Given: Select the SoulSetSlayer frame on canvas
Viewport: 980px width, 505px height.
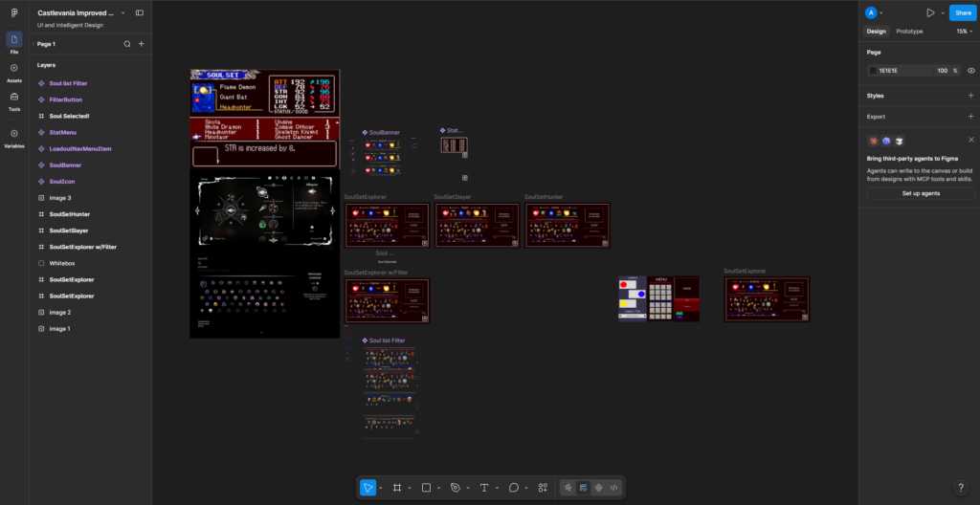Looking at the screenshot, I should coord(477,225).
